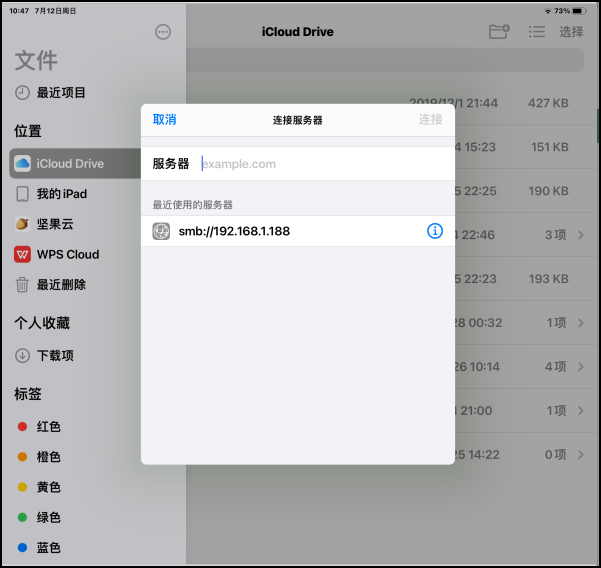Expand the 3项 folder row chevron
601x568 pixels.
tap(580, 235)
